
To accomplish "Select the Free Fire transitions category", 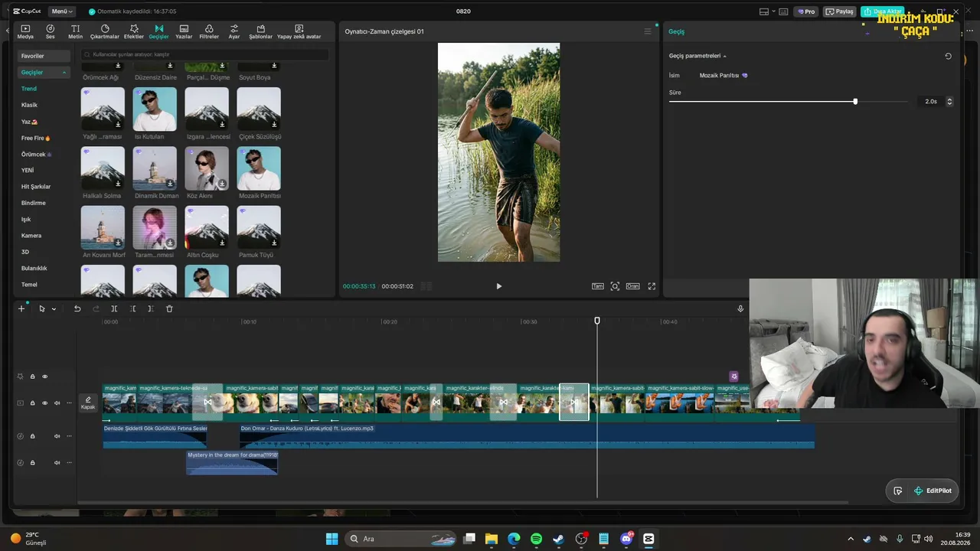I will pos(35,138).
